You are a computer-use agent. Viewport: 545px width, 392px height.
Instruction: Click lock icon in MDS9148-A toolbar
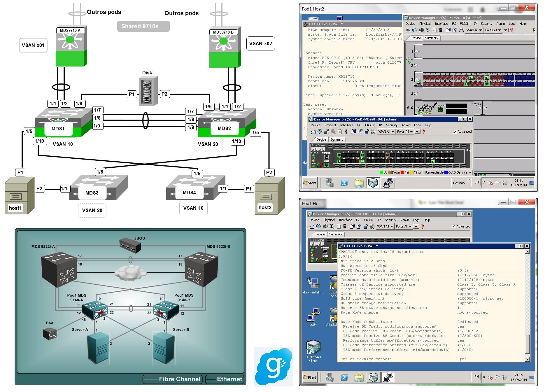[366, 226]
